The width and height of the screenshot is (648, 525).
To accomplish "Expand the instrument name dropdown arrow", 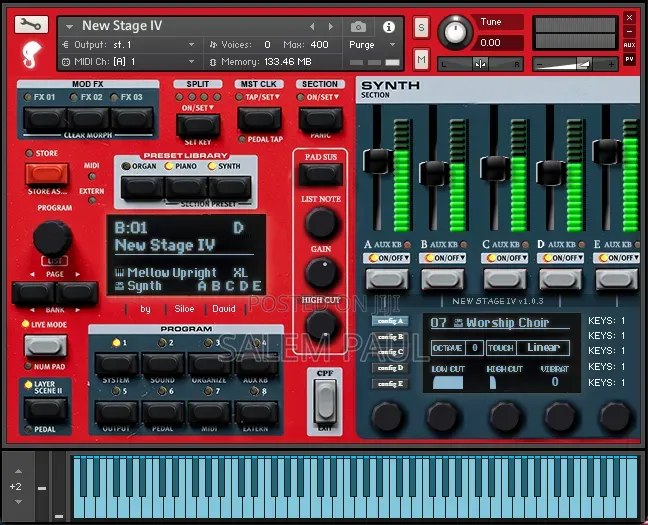I will point(69,27).
